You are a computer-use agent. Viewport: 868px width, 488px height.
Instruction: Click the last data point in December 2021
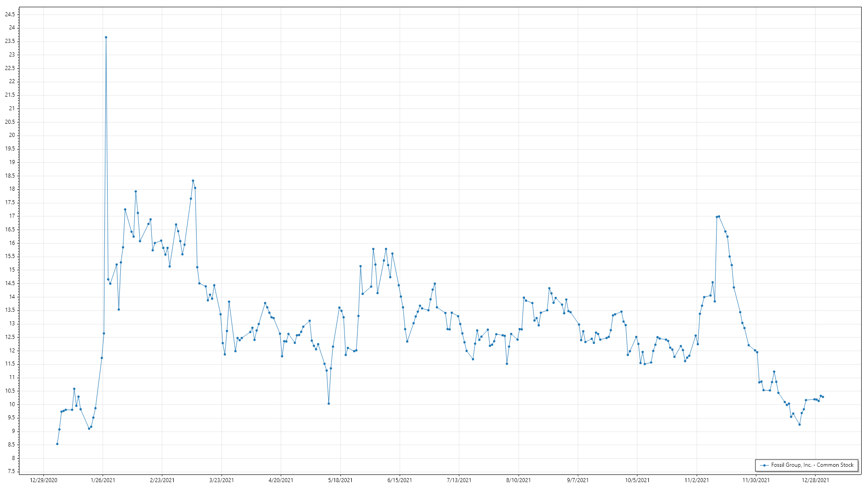point(823,397)
